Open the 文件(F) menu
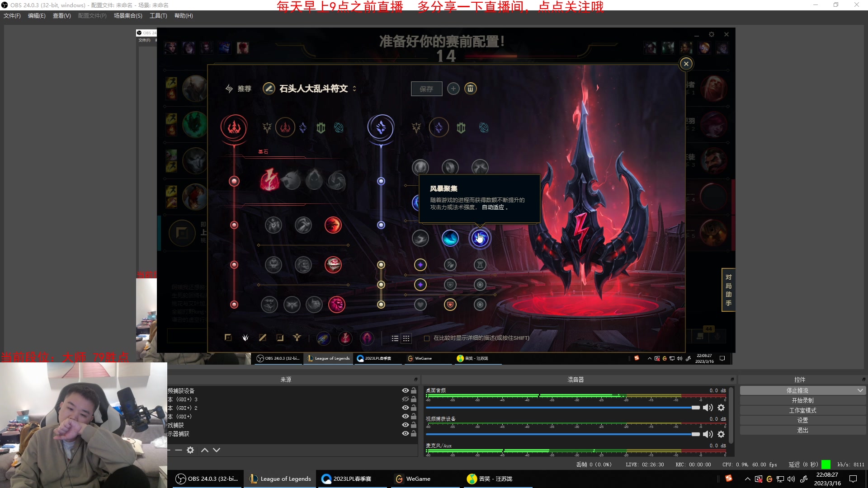868x488 pixels. click(x=12, y=16)
